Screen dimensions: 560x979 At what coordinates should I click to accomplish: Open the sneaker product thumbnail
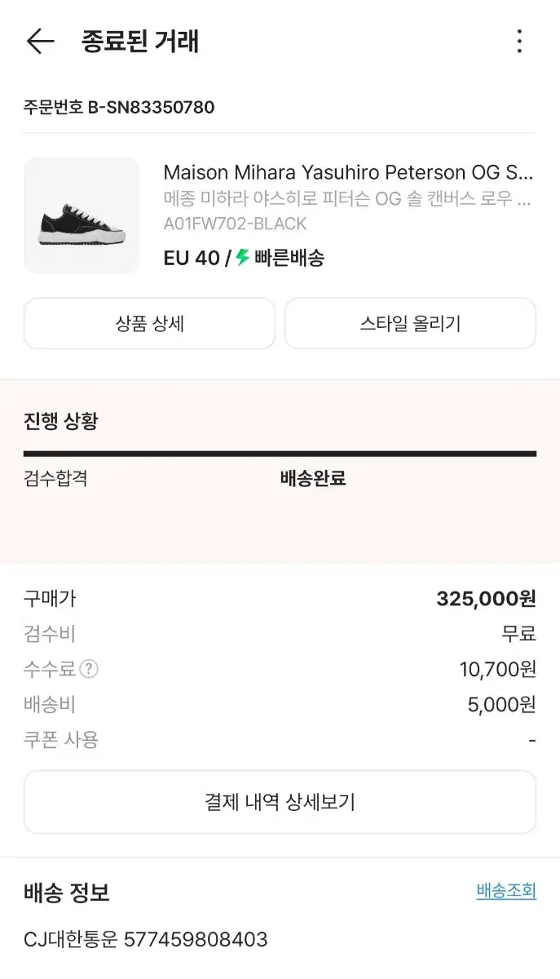82,215
